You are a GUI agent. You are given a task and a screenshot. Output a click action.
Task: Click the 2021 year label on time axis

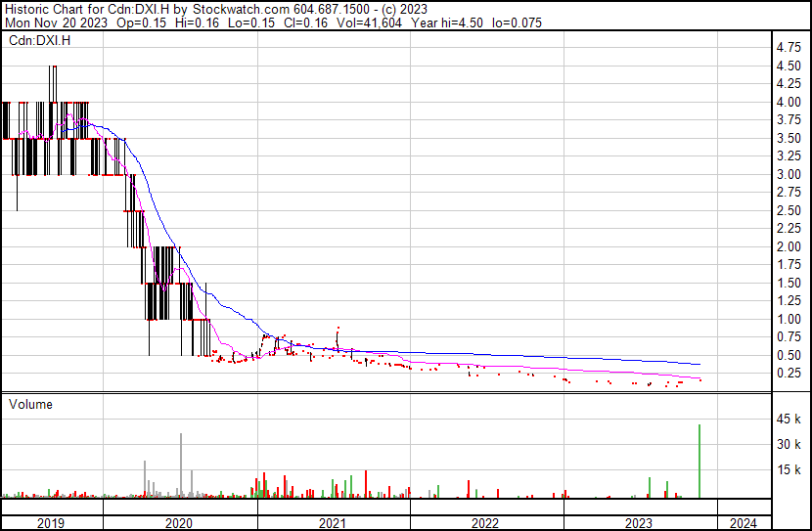pyautogui.click(x=333, y=523)
